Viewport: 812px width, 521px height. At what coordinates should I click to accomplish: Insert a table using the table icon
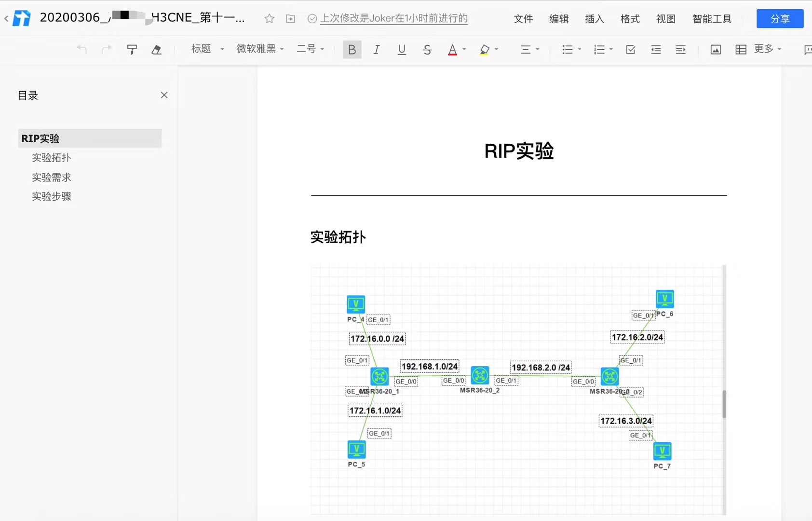[x=741, y=49]
